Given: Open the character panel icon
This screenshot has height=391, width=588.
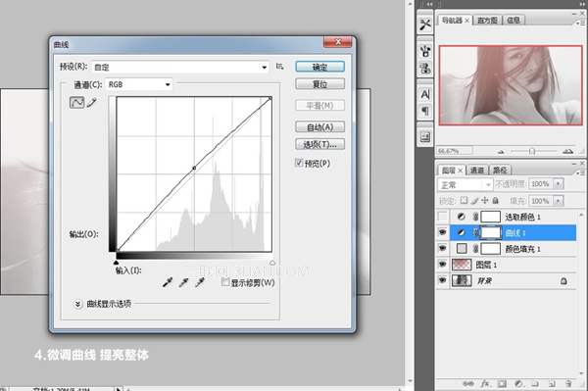Looking at the screenshot, I should (425, 94).
